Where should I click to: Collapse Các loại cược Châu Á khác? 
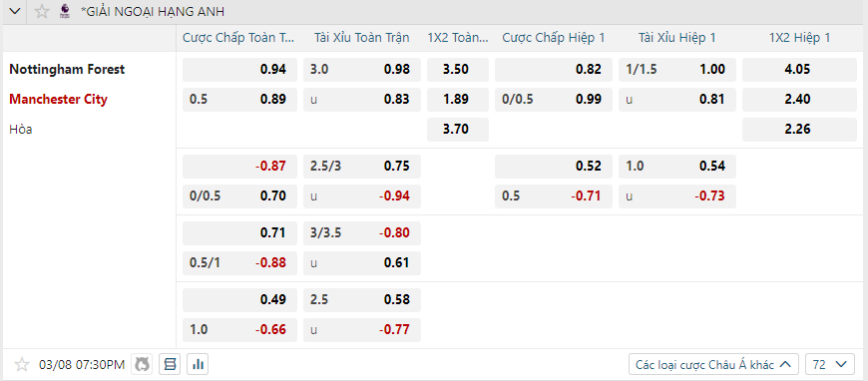(713, 364)
